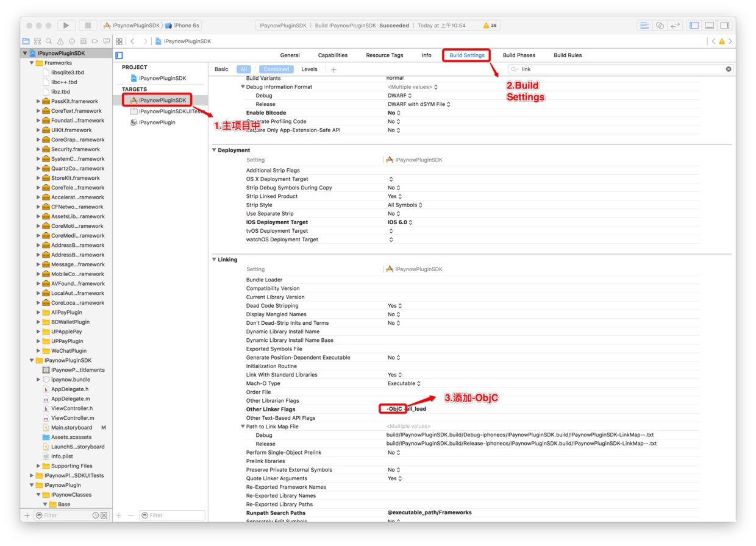
Task: Toggle the Navigator pane visibility
Action: click(x=694, y=26)
